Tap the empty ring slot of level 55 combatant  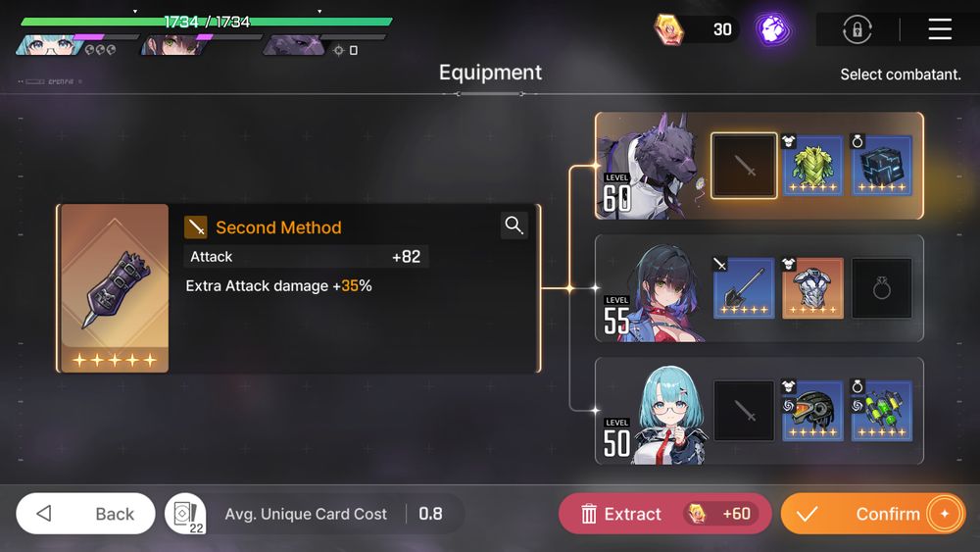[881, 288]
